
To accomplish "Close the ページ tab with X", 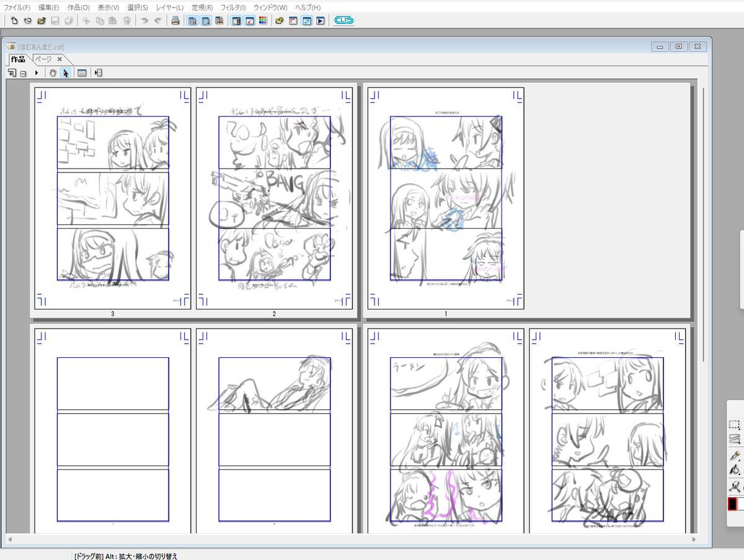I will (x=60, y=59).
